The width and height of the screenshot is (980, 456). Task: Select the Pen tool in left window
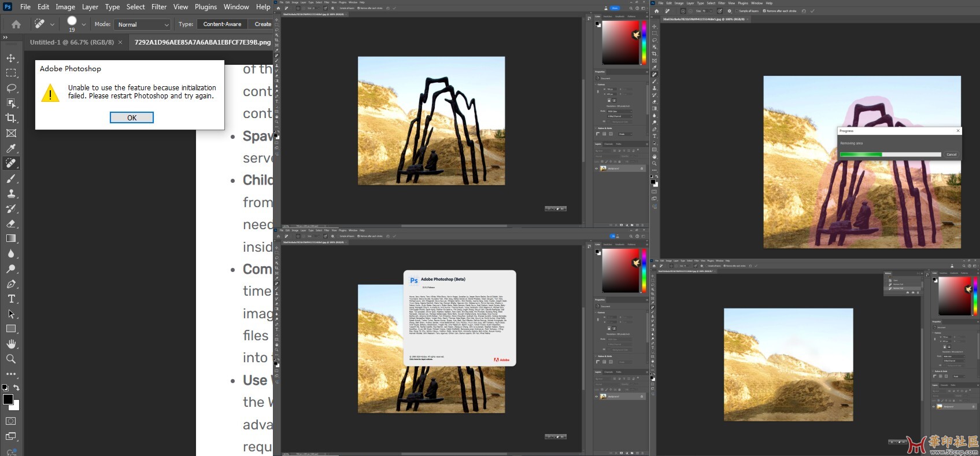point(11,284)
